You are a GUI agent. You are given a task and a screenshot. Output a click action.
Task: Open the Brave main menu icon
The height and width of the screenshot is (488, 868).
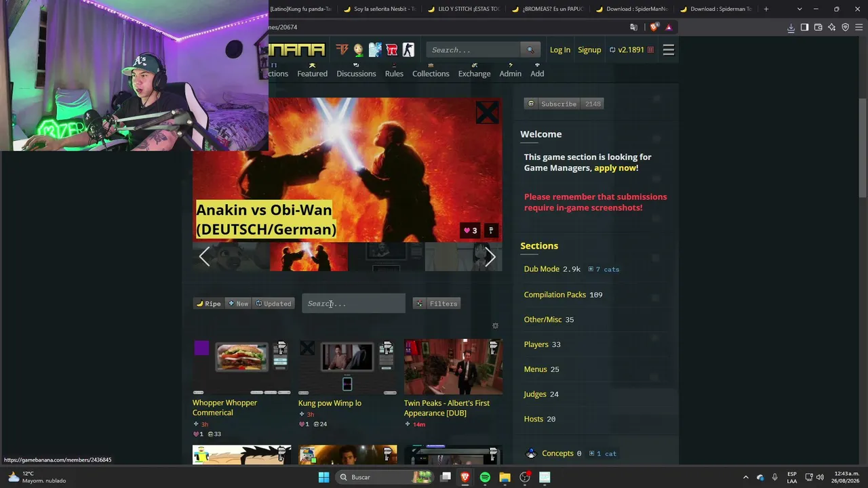pos(859,27)
